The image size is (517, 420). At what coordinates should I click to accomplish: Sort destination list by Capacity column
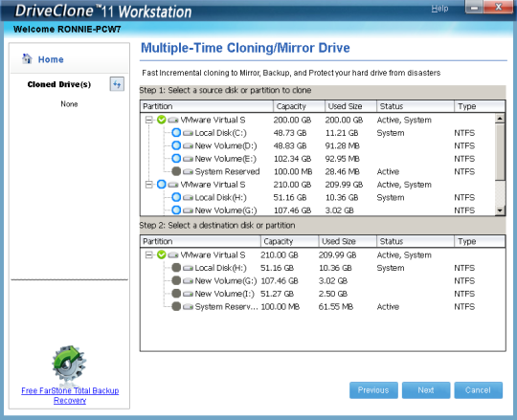(289, 241)
